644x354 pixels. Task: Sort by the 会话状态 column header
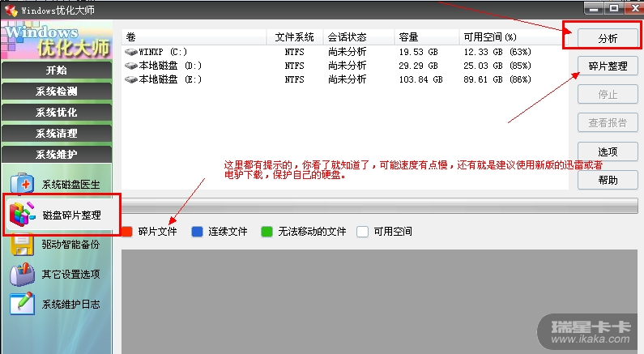(359, 37)
